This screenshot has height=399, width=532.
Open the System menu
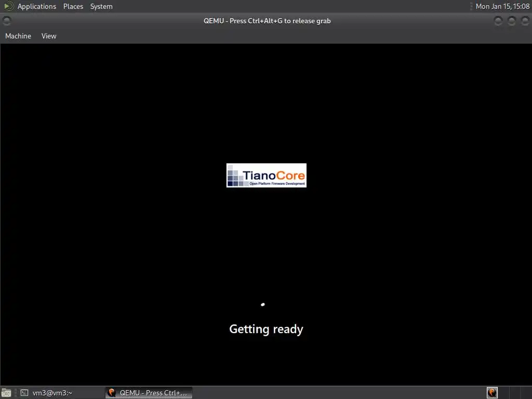click(x=101, y=6)
